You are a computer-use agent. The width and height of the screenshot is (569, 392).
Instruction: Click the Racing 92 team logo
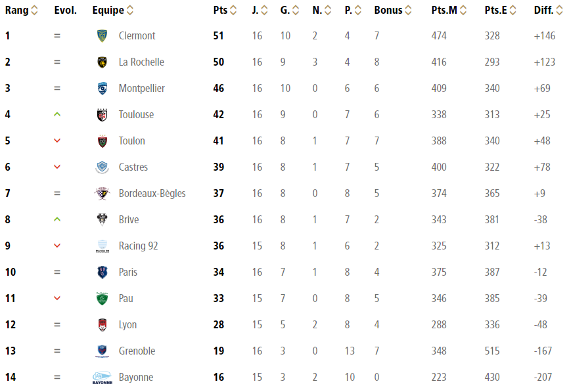102,246
